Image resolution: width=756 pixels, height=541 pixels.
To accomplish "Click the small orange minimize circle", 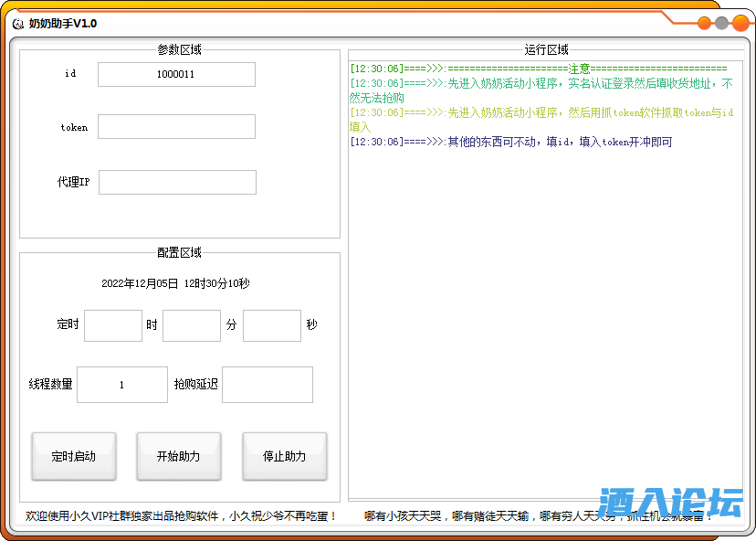I will 704,24.
